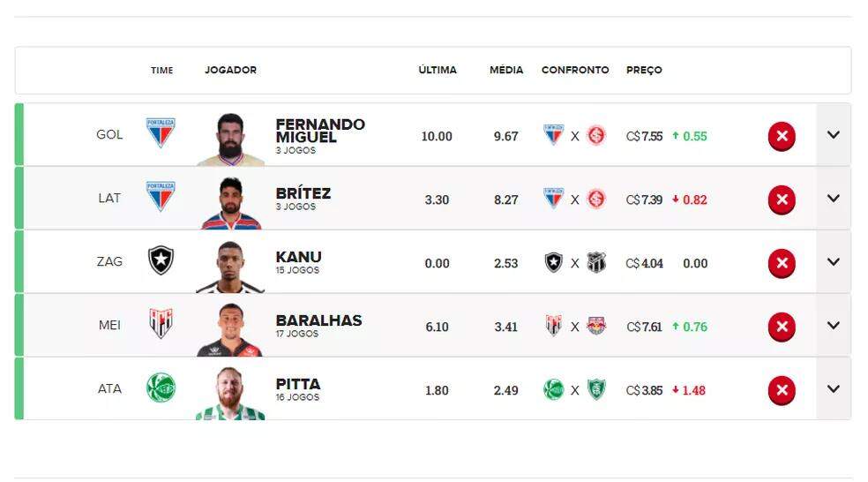
Task: Expand the Brítez row chevron
Action: [x=833, y=199]
